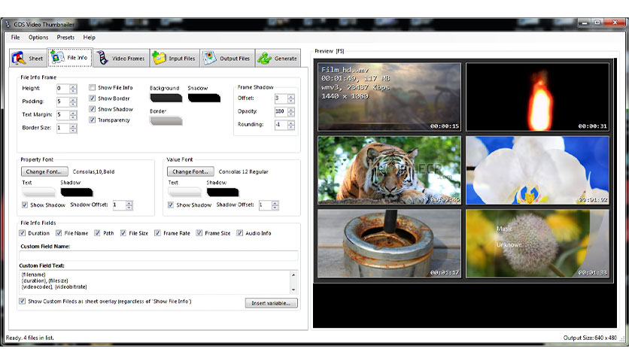Click the flame preview thumbnail at 00:00:31

click(537, 96)
